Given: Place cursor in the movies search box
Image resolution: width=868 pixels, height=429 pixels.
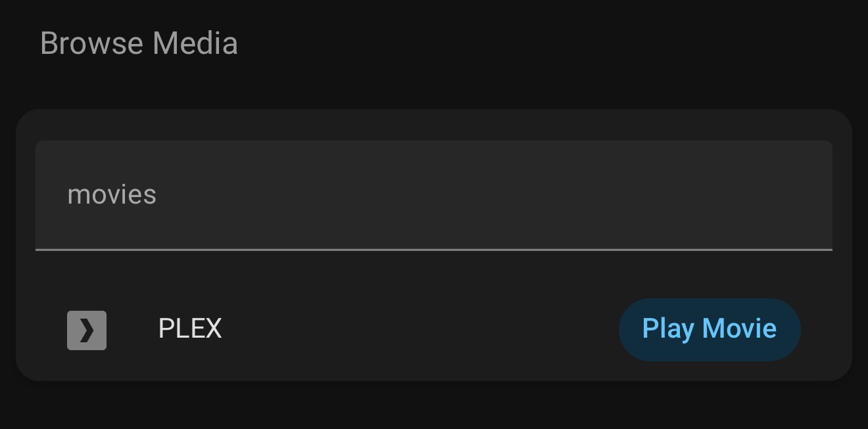Looking at the screenshot, I should coord(434,195).
